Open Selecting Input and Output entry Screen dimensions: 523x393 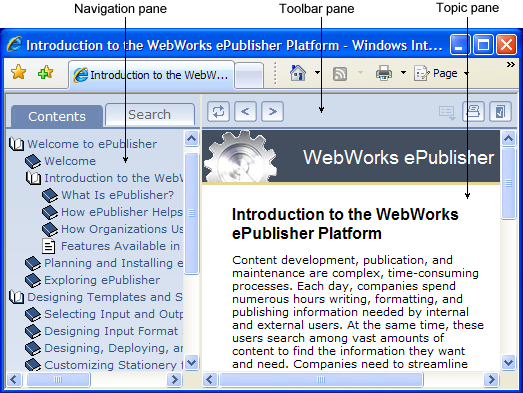click(114, 314)
